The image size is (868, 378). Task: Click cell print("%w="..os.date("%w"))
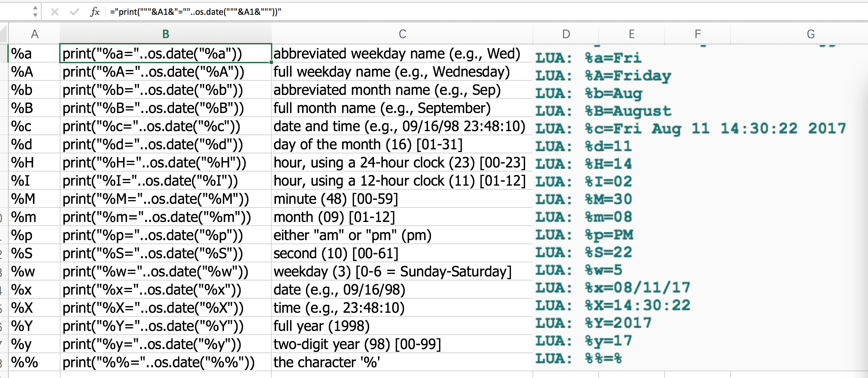pyautogui.click(x=165, y=271)
